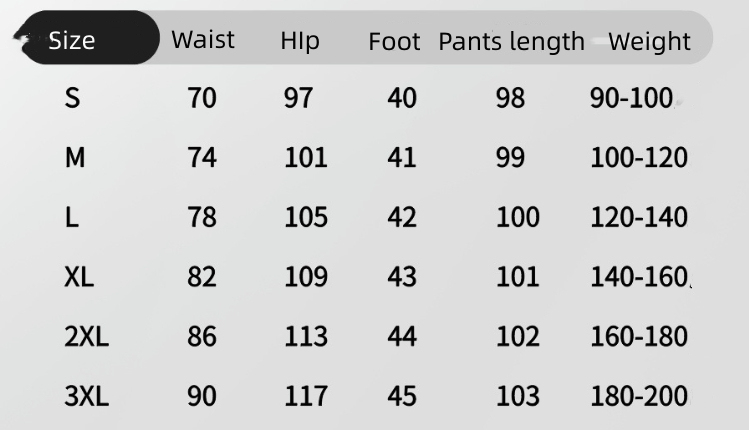Screen dimensions: 749x430
Task: Select the M size row label
Action: pos(74,157)
